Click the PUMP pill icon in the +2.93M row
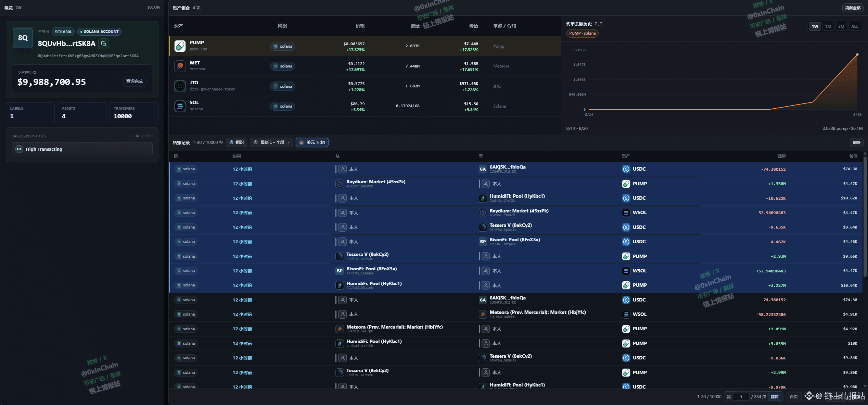 click(626, 256)
